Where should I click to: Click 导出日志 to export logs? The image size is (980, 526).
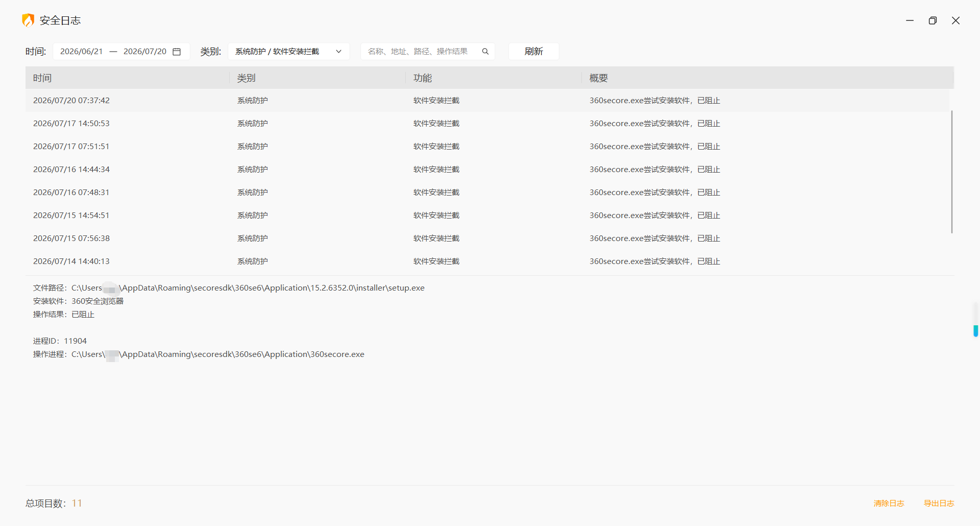coord(939,504)
